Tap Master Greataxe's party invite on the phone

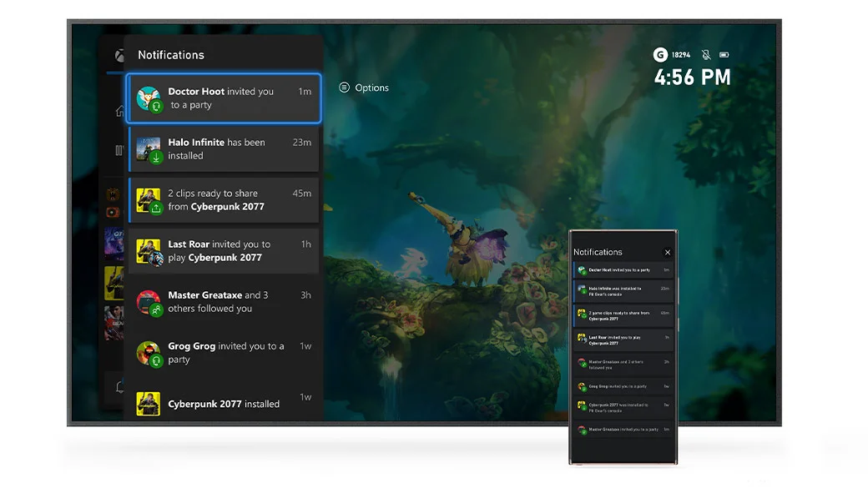(x=623, y=430)
